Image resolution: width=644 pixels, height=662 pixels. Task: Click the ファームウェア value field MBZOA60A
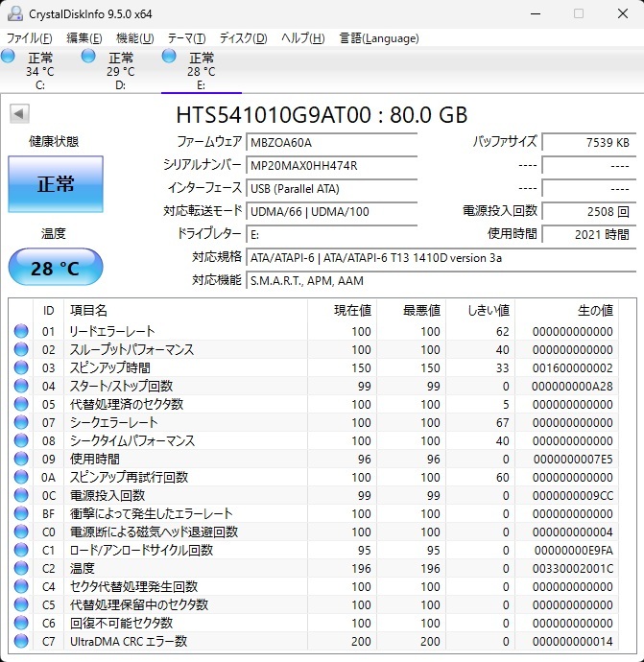[x=331, y=142]
